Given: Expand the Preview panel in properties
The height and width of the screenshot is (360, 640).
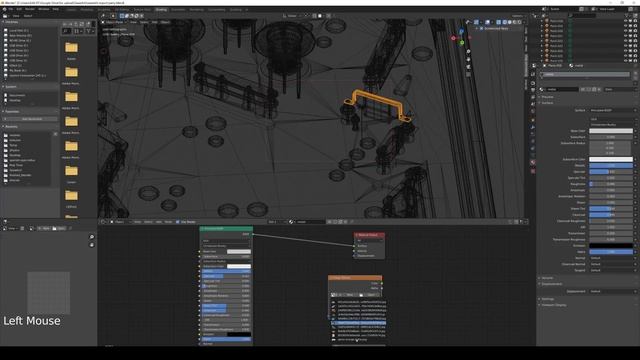Looking at the screenshot, I should (547, 97).
